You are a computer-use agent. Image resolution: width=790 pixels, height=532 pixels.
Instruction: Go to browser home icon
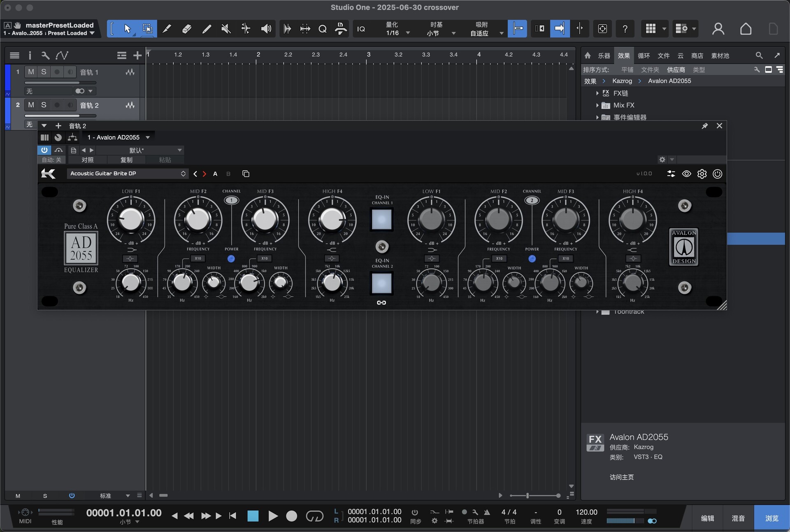click(x=588, y=55)
